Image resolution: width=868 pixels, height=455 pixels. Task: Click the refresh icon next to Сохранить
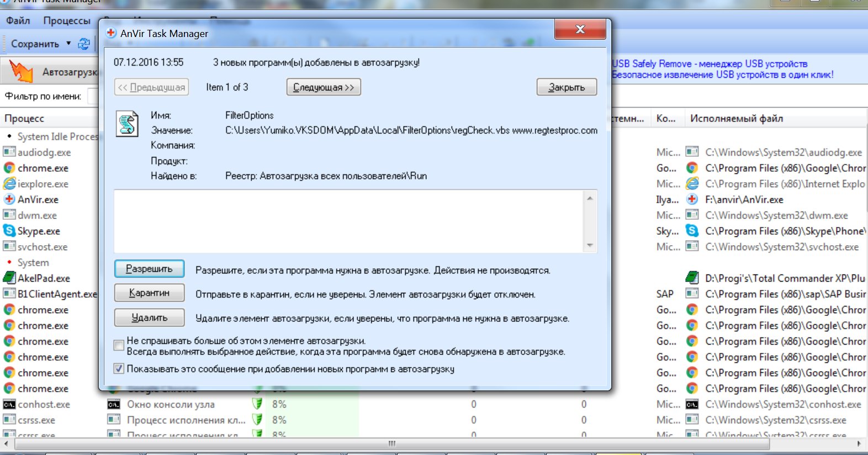(84, 44)
